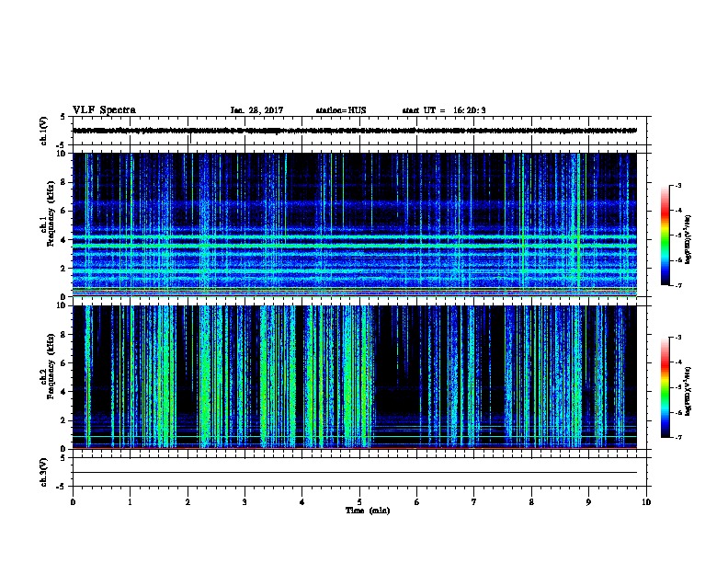Image resolution: width=728 pixels, height=563 pixels.
Task: Select the date text "Jan. 28, 2017"
Action: pyautogui.click(x=256, y=110)
